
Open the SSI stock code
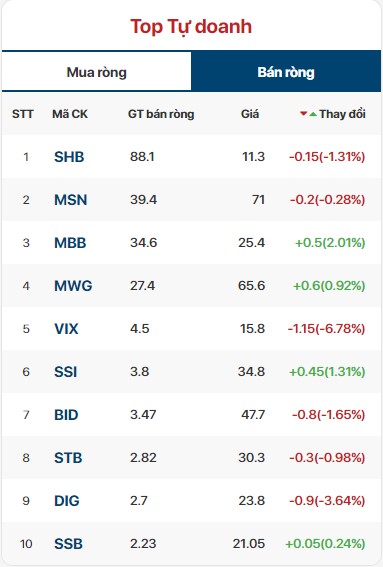coord(65,372)
